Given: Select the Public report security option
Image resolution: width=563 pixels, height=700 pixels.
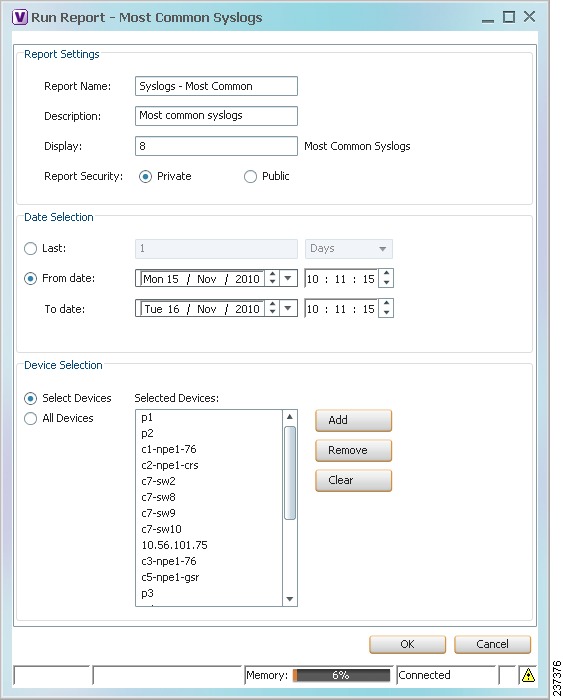Looking at the screenshot, I should click(250, 176).
